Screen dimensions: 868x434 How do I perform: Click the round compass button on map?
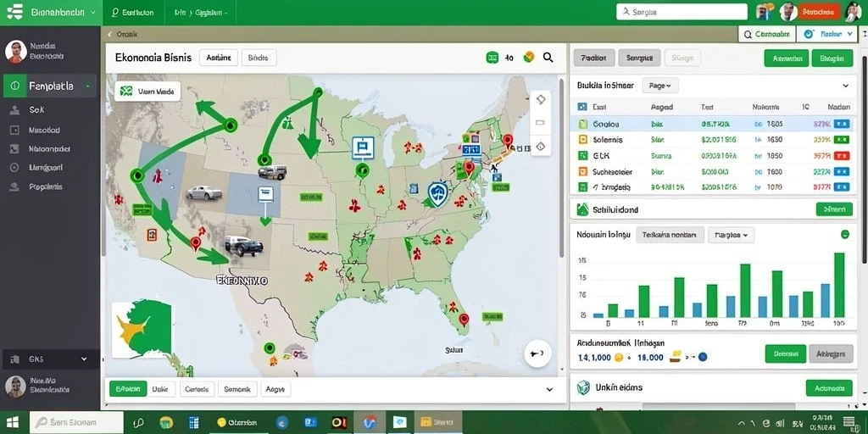537,353
